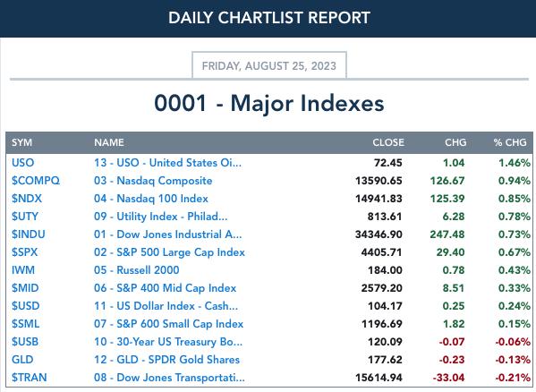Click Nasdaq 100 Index name link
The width and height of the screenshot is (536, 392).
pos(151,199)
